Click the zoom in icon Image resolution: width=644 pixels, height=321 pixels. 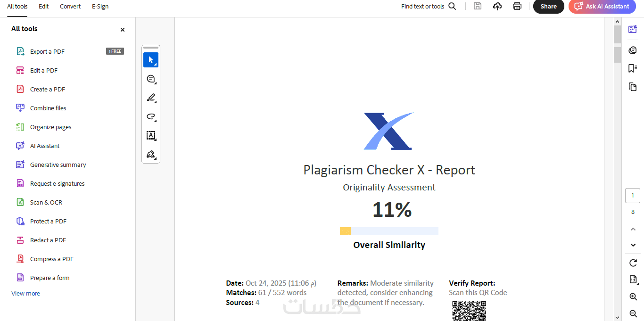pos(633,296)
